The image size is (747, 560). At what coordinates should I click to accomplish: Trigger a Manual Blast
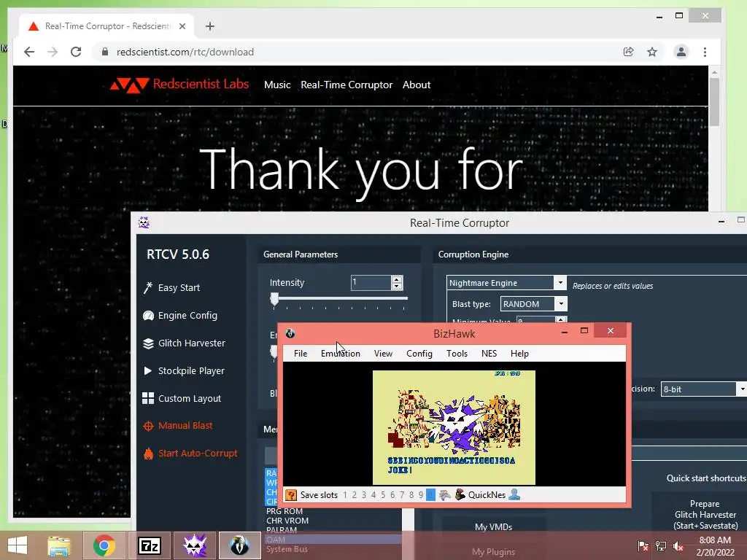click(x=178, y=426)
